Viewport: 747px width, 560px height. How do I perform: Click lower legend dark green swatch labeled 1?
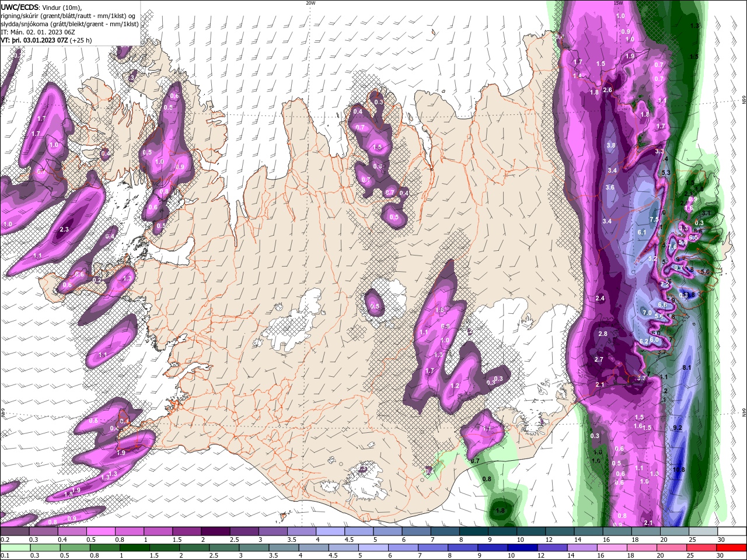[x=134, y=548]
